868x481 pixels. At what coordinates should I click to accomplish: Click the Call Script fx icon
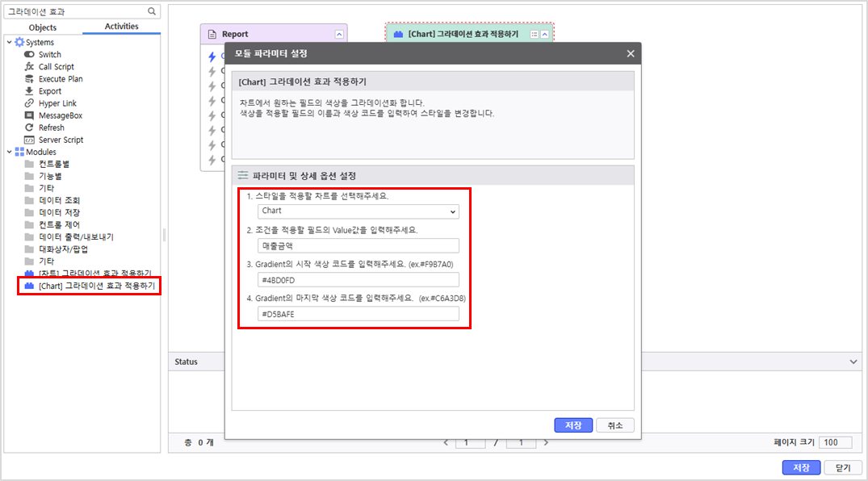pos(29,66)
